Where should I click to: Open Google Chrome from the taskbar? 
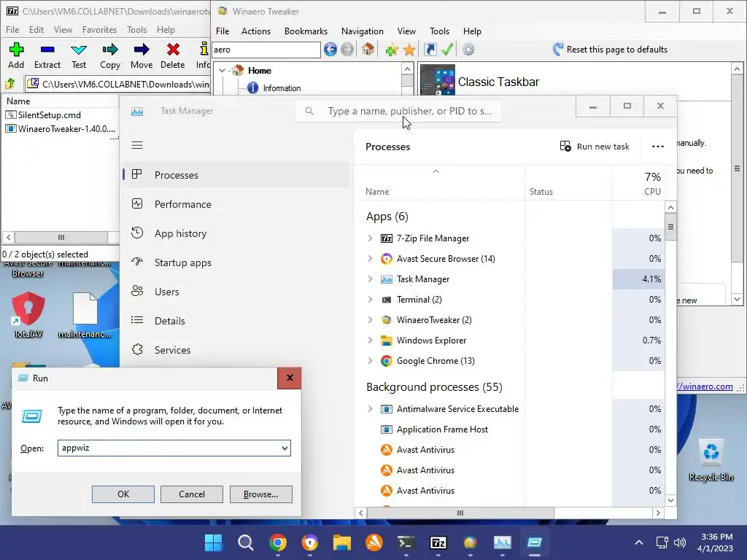pos(278,542)
